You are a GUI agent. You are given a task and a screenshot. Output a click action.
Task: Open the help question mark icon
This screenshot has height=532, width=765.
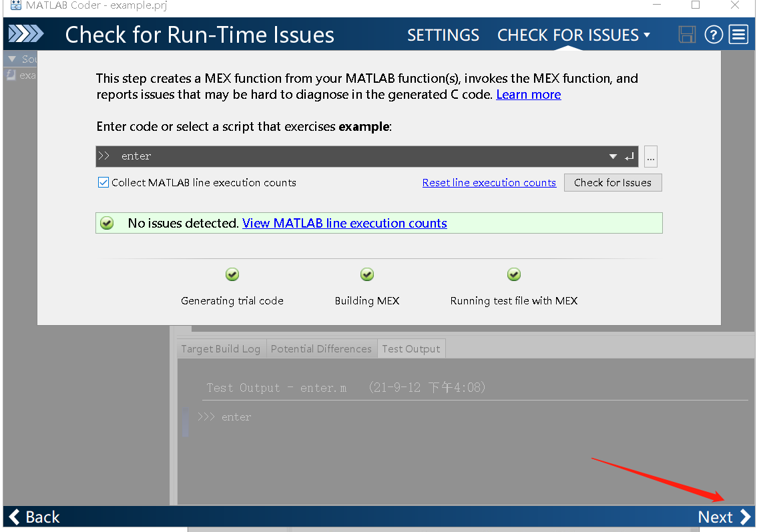point(714,35)
